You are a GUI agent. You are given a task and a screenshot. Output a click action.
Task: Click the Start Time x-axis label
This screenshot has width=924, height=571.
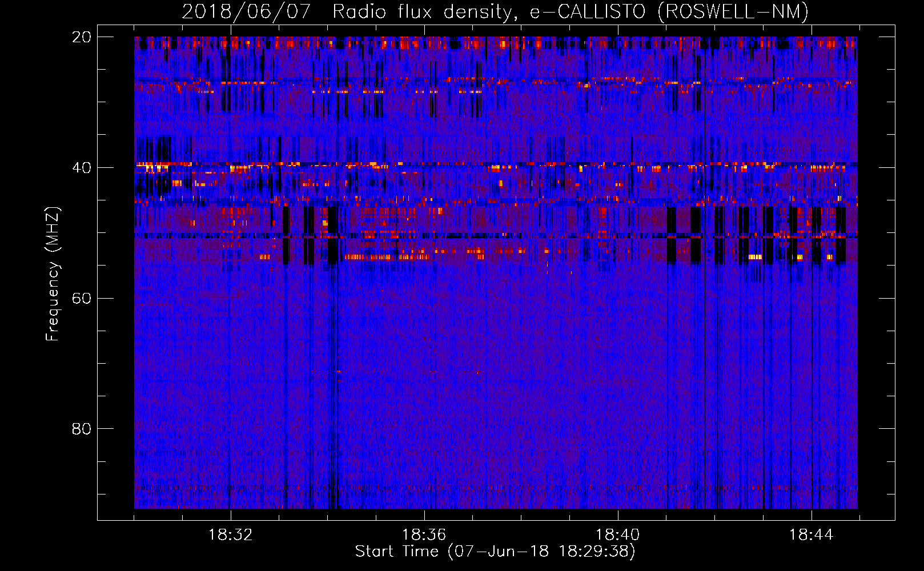point(495,552)
